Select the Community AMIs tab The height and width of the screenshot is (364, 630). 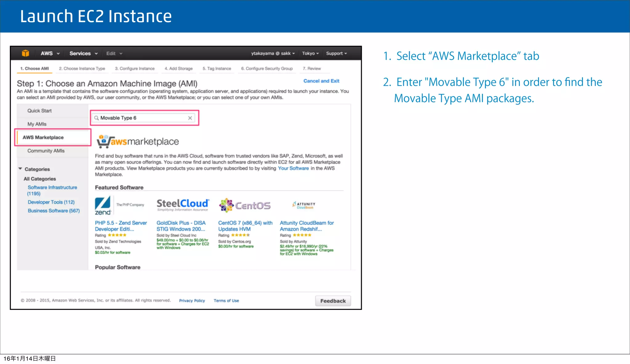[x=46, y=151]
